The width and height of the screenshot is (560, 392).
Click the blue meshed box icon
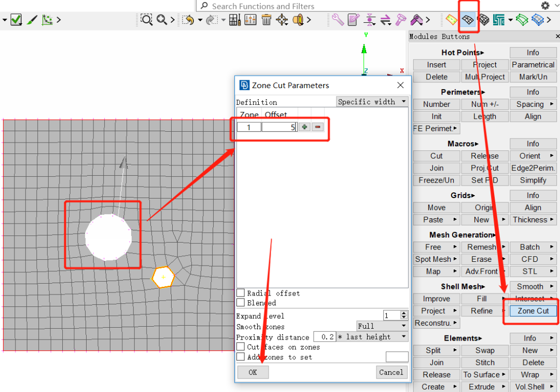(538, 20)
